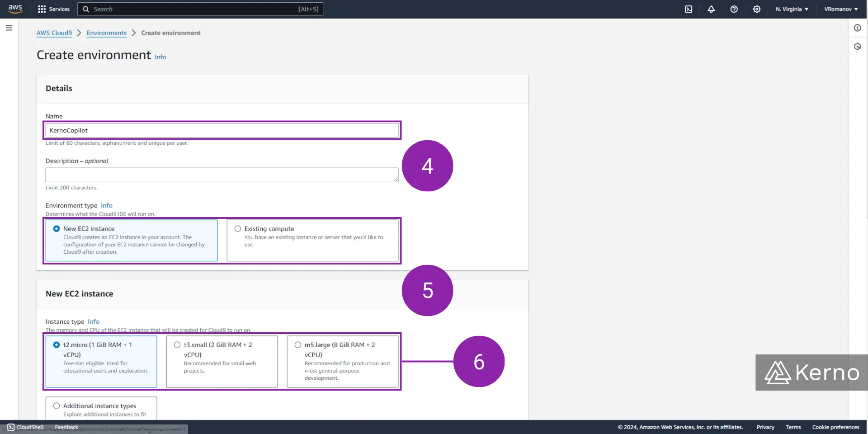The height and width of the screenshot is (434, 868).
Task: Open Info link for Instance type
Action: [x=94, y=322]
